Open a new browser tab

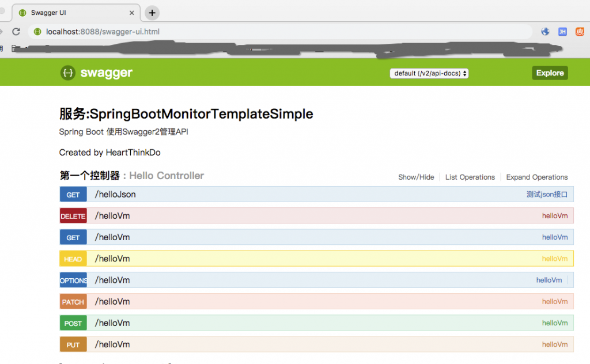coord(152,13)
